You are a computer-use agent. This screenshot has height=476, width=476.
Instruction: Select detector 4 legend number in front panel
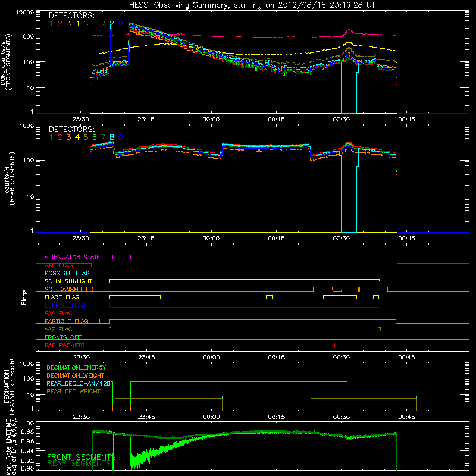pyautogui.click(x=77, y=24)
